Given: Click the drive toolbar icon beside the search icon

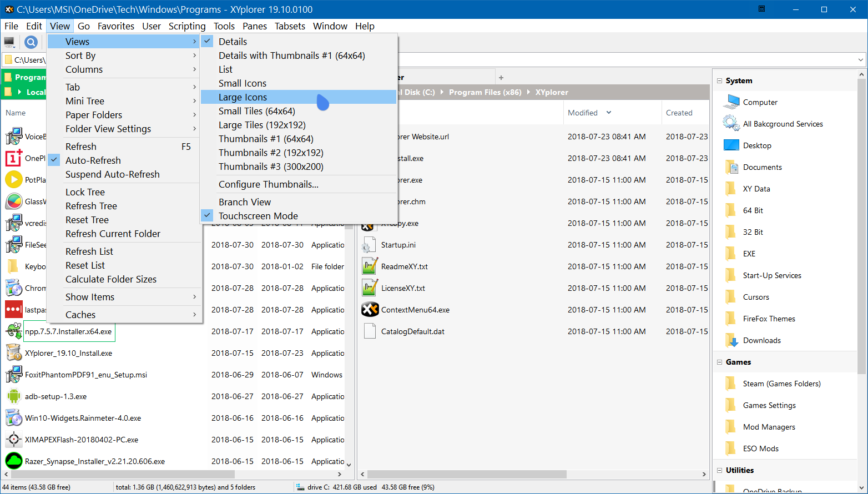Looking at the screenshot, I should 9,42.
